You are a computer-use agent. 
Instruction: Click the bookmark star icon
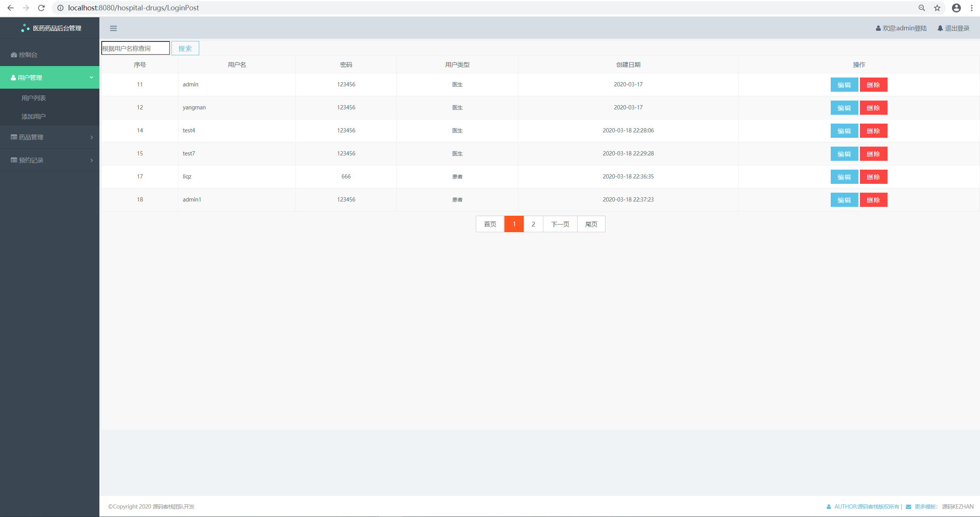click(937, 8)
